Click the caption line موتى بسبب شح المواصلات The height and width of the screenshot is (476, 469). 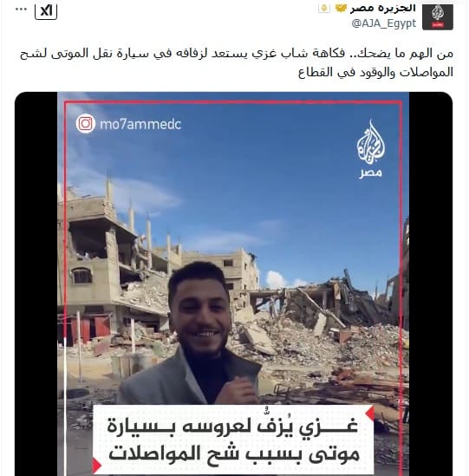[x=234, y=454]
